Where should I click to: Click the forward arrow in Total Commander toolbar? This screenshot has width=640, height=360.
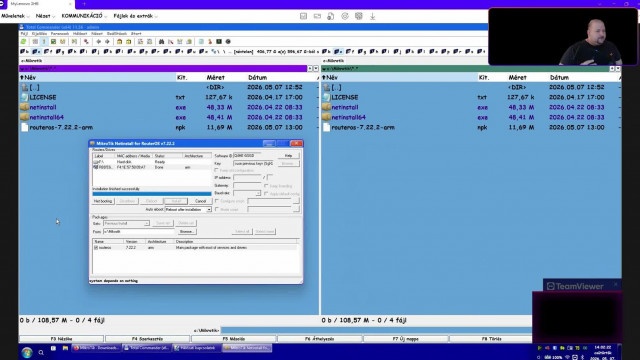pos(107,42)
